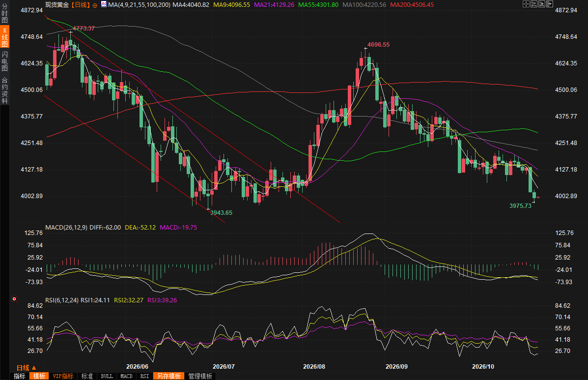This screenshot has width=588, height=380.
Task: Switch to 分时图 view in left sidebar
Action: (4, 13)
